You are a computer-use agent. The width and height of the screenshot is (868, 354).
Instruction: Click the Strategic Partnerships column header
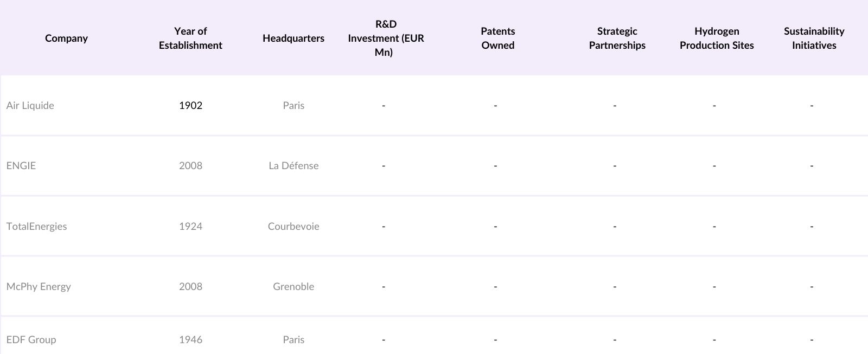(x=617, y=38)
